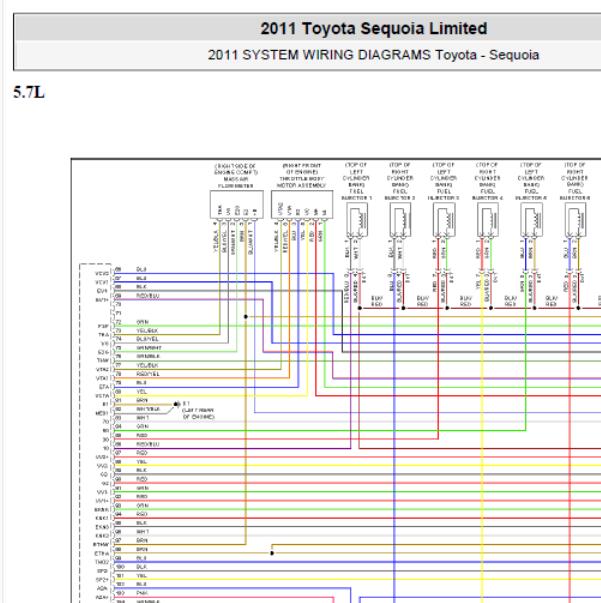This screenshot has width=601, height=603.
Task: Click the Fuel Injector 1 symbol
Action: click(357, 220)
